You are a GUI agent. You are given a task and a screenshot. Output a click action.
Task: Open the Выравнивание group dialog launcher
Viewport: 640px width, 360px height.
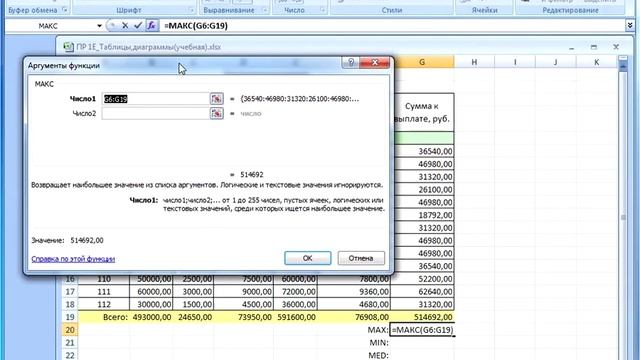click(265, 10)
